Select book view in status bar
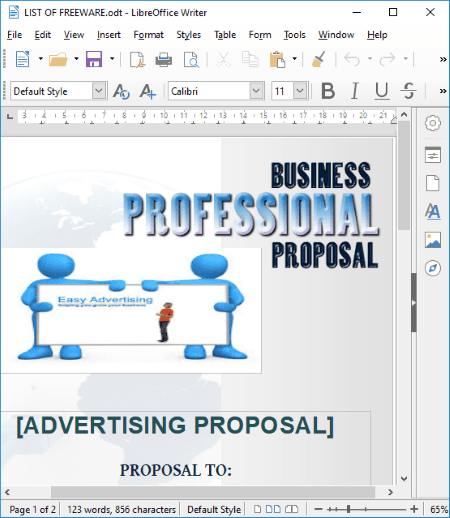The width and height of the screenshot is (450, 518). [x=292, y=509]
